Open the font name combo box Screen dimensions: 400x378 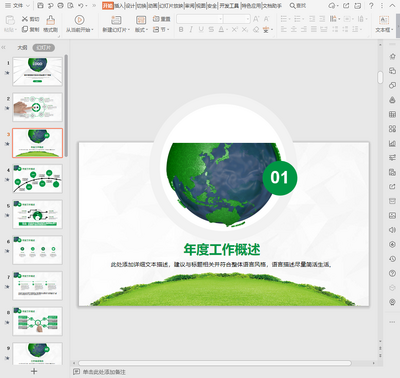(200, 19)
